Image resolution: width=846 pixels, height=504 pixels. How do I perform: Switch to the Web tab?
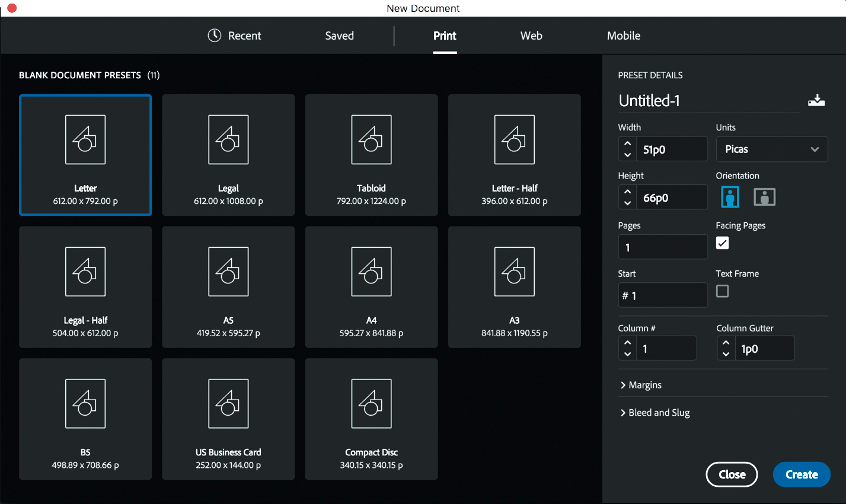coord(531,36)
